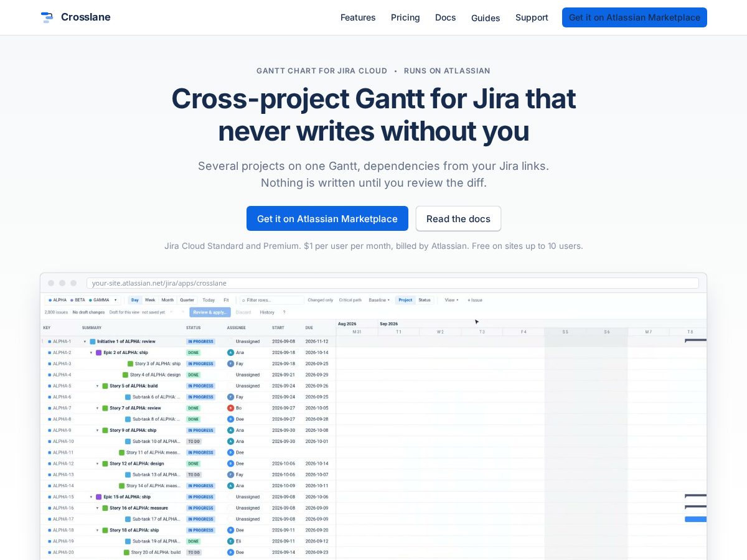
Task: Click the dark summary bar in ALPHA-15 row
Action: [696, 496]
